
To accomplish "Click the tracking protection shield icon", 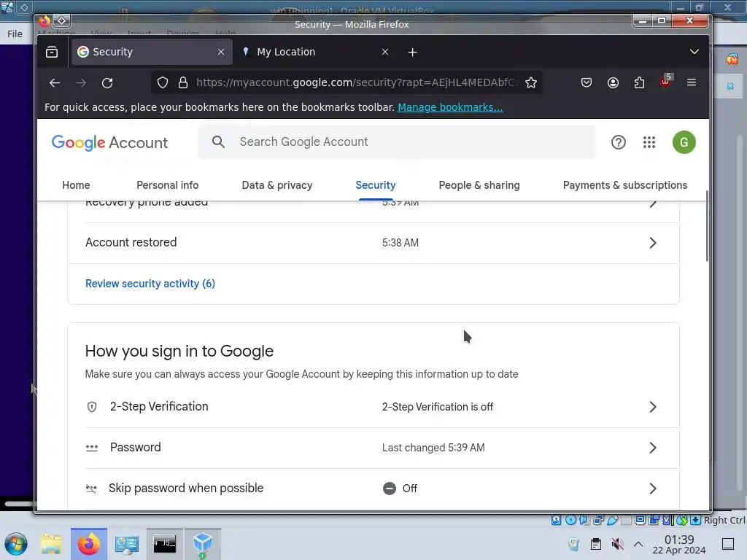I will (x=163, y=83).
